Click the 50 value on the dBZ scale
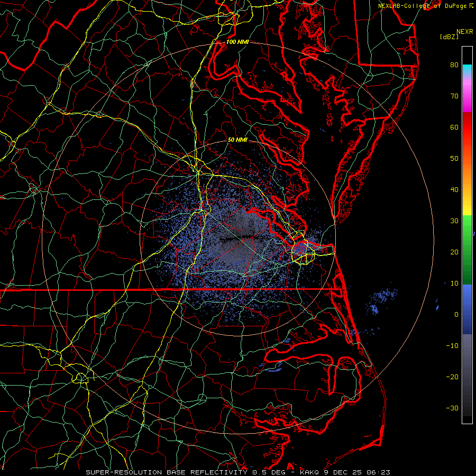Screen dimensions: 476x476 point(454,159)
